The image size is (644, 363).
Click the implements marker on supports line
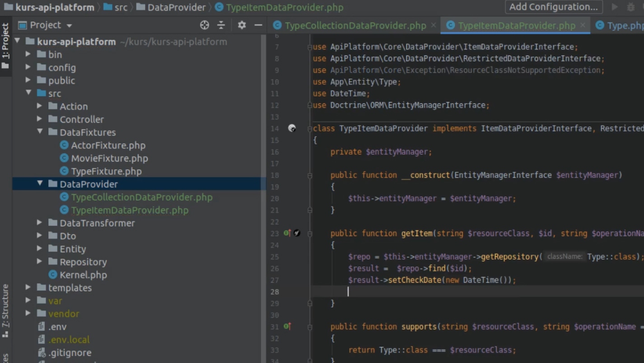[287, 326]
